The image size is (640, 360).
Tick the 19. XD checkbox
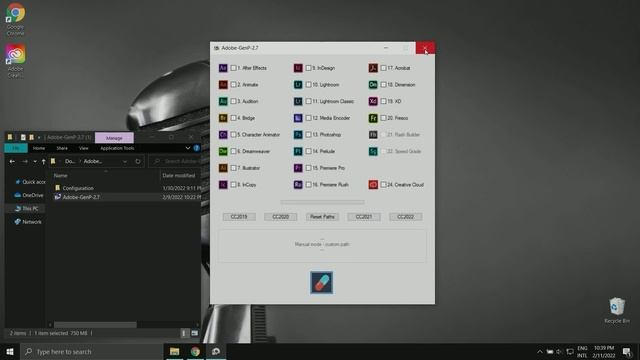coord(384,101)
